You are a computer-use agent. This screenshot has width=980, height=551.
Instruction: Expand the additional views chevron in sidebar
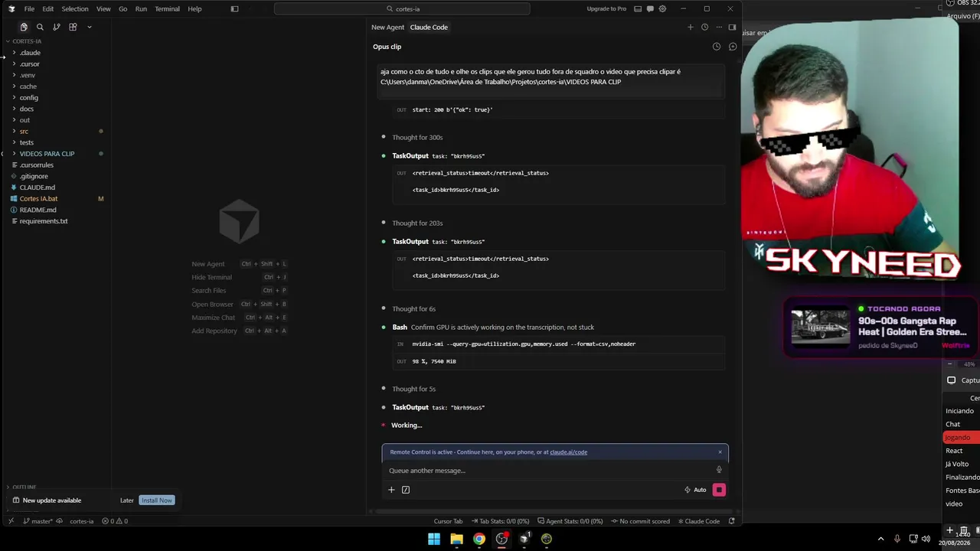click(x=89, y=27)
